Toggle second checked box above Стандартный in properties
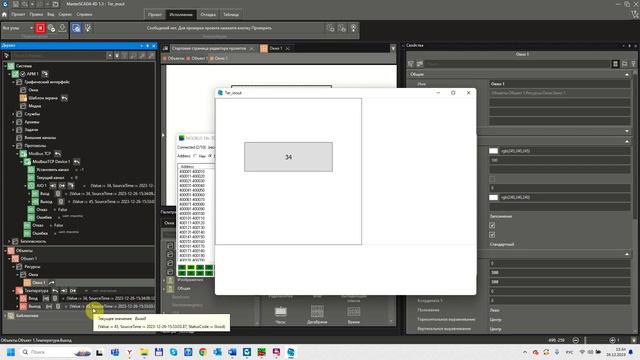 tap(492, 235)
